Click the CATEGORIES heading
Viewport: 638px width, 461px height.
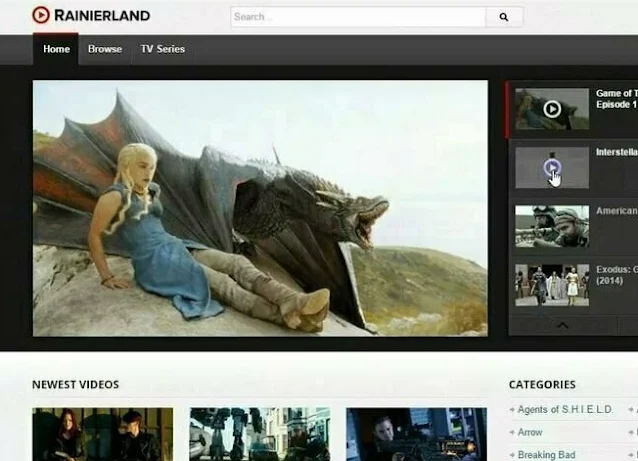point(542,385)
